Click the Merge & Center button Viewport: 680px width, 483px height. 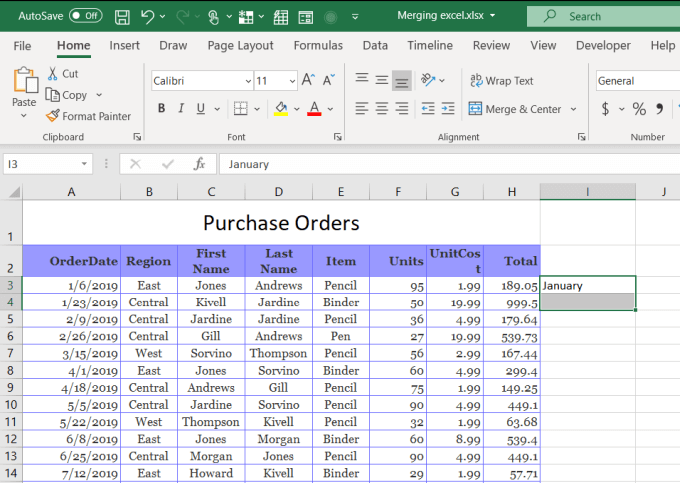(x=515, y=109)
